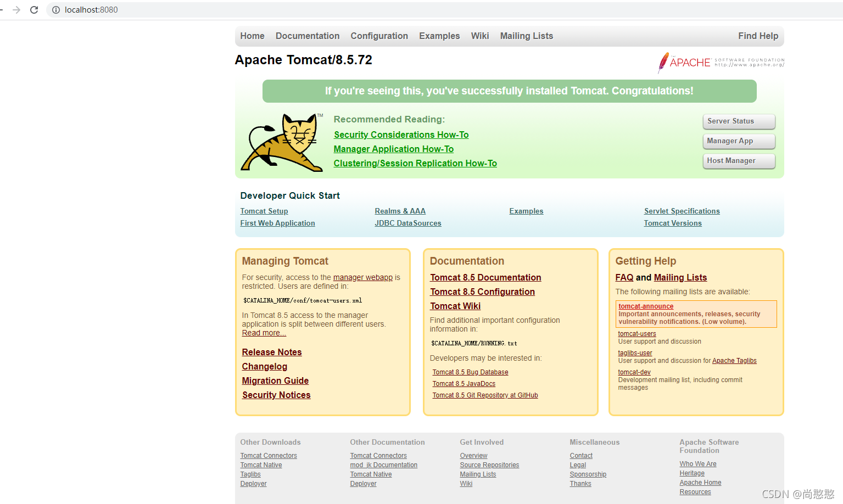
Task: Open Documentation in top nav
Action: pyautogui.click(x=308, y=36)
